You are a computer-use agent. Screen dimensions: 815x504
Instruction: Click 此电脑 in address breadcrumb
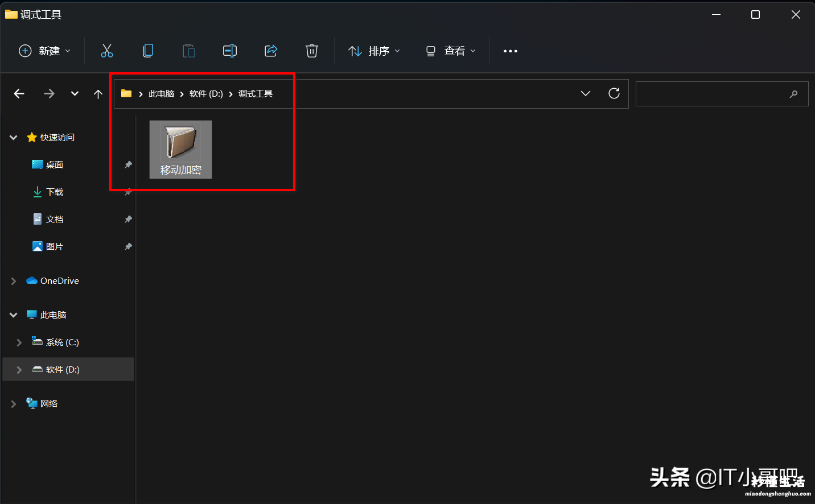click(161, 94)
